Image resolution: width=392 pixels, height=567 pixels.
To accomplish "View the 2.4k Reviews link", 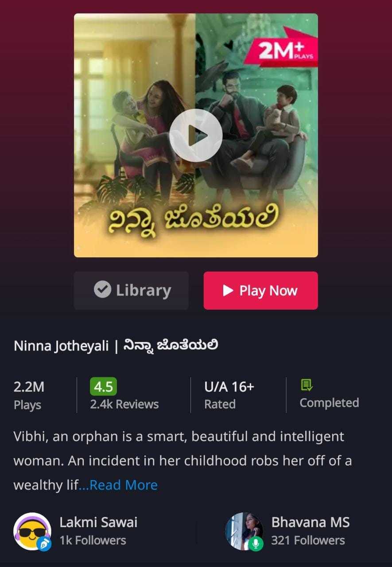I will (124, 404).
